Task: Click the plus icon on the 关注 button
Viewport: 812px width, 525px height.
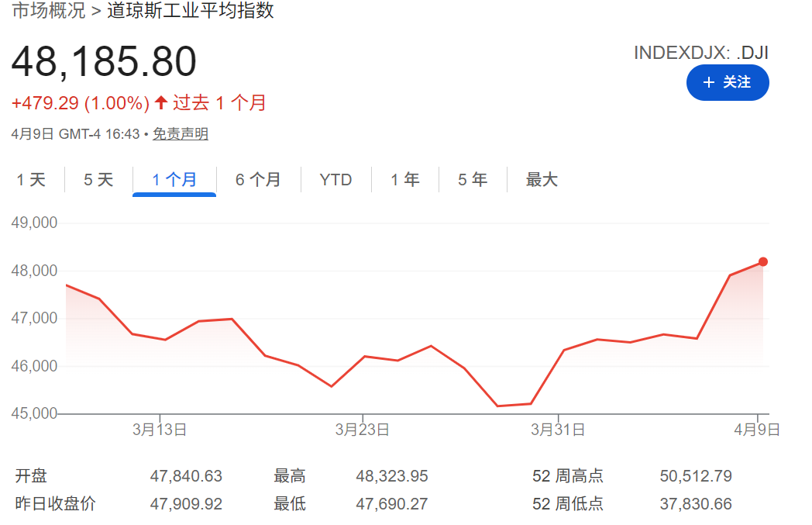Action: [x=710, y=83]
